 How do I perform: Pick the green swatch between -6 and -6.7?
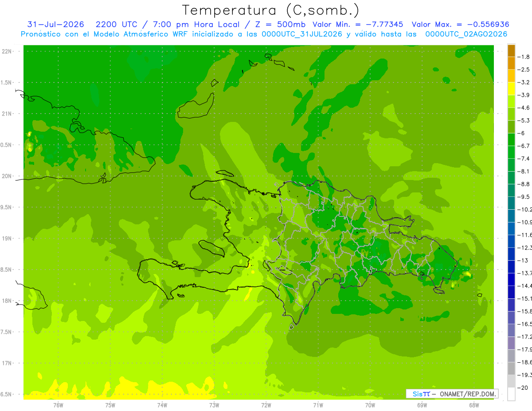click(511, 140)
